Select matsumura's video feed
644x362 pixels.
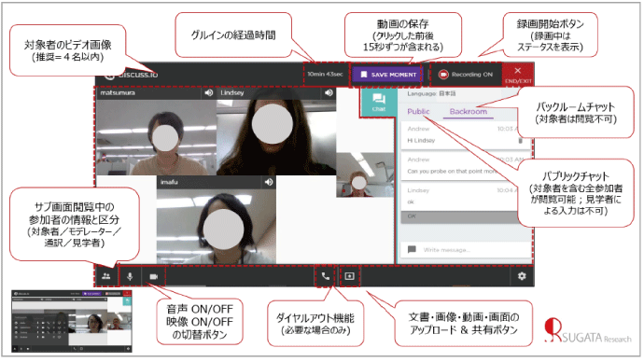[157, 137]
